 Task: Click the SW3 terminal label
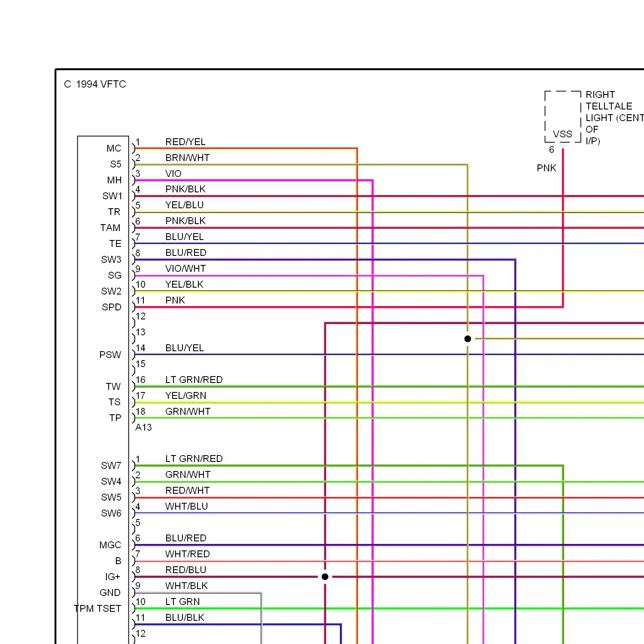[x=111, y=259]
